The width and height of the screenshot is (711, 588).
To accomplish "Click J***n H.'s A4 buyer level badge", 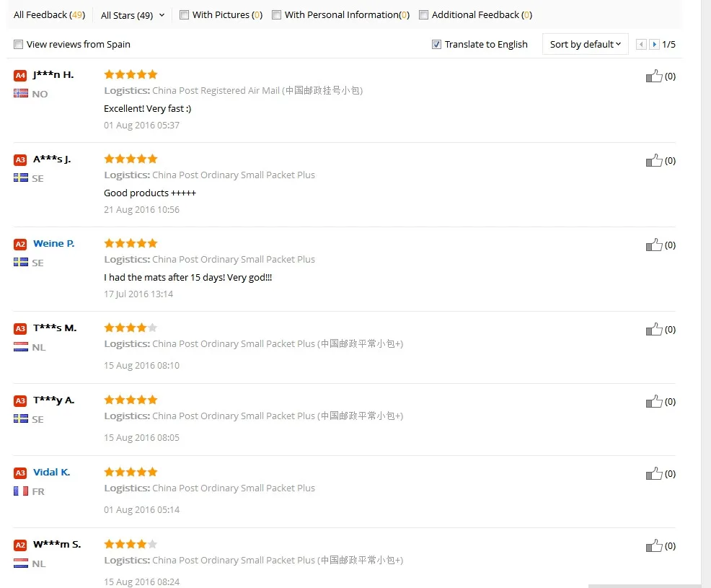I will (20, 75).
